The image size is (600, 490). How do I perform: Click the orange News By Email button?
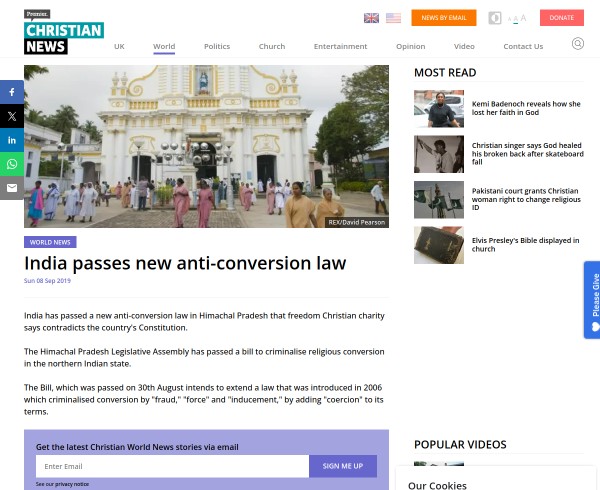click(444, 18)
